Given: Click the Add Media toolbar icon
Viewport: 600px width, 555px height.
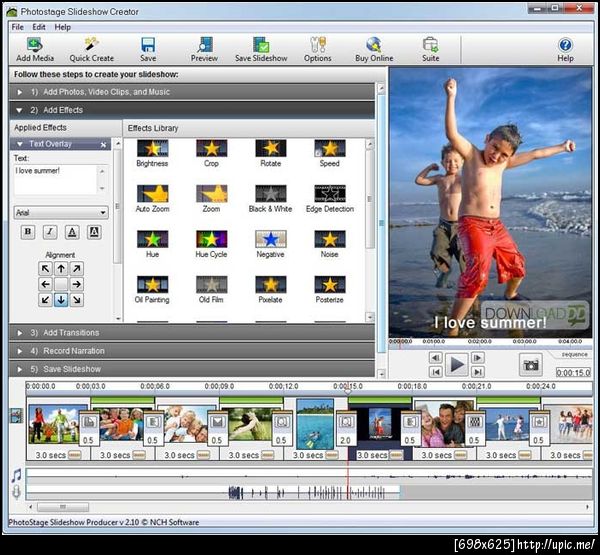Looking at the screenshot, I should pyautogui.click(x=34, y=50).
